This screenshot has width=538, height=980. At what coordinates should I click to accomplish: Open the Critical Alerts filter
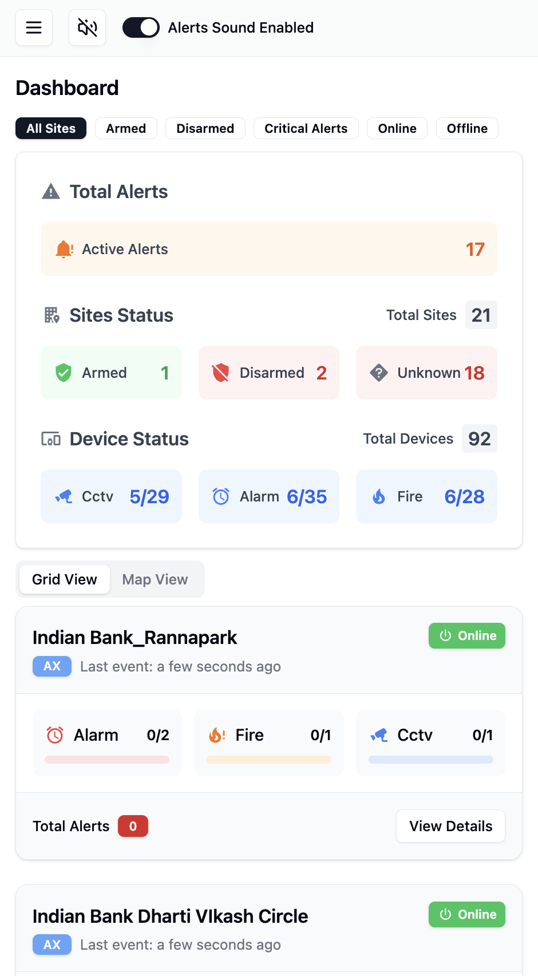(x=306, y=128)
